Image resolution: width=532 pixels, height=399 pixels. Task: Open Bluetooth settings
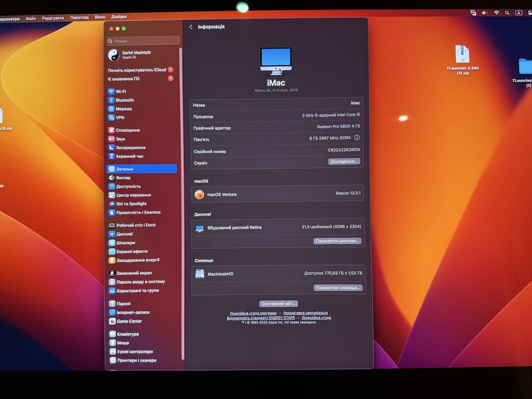(x=121, y=100)
